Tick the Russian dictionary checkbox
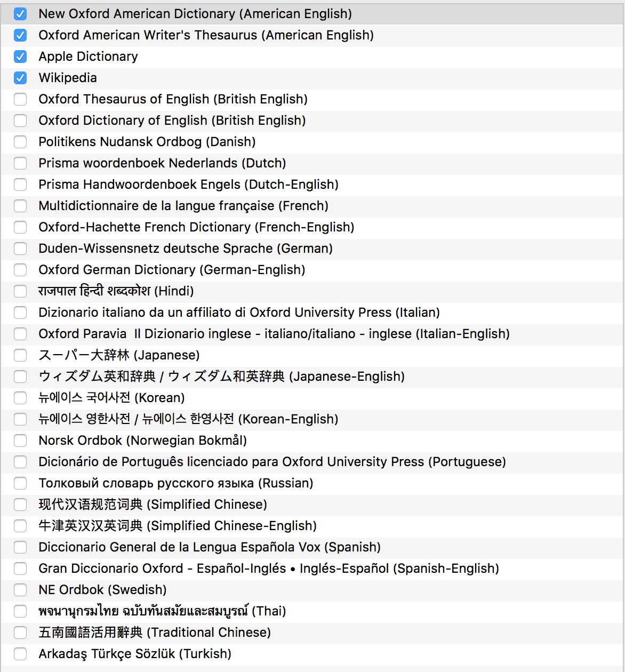625x672 pixels. tap(20, 483)
